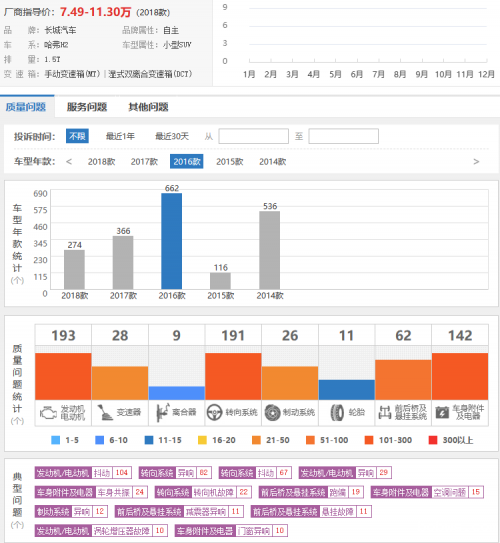Switch to the 其他问题 tab
Screen dimensions: 500x543
coord(148,107)
